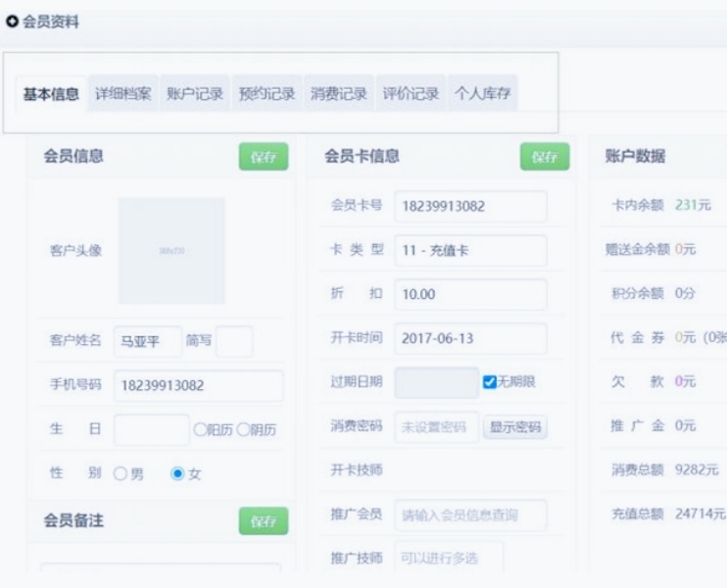Click the circle icon beside 会员资料
727x588 pixels.
tap(13, 22)
